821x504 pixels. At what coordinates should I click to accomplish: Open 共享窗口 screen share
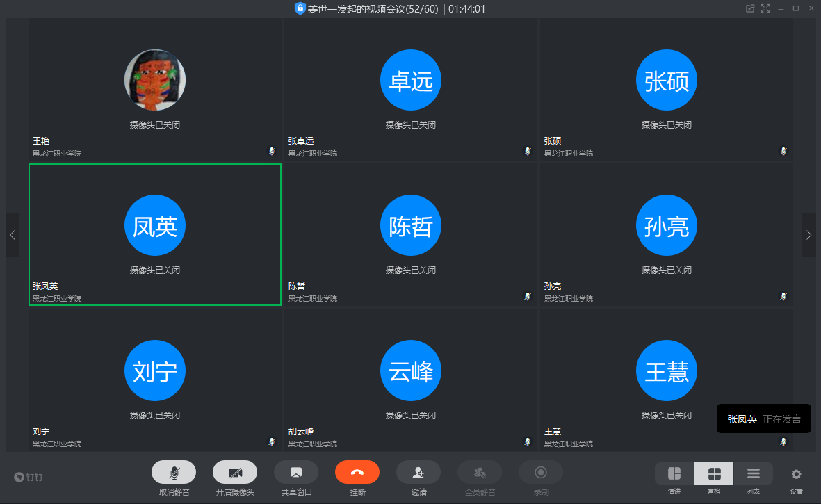(x=295, y=473)
